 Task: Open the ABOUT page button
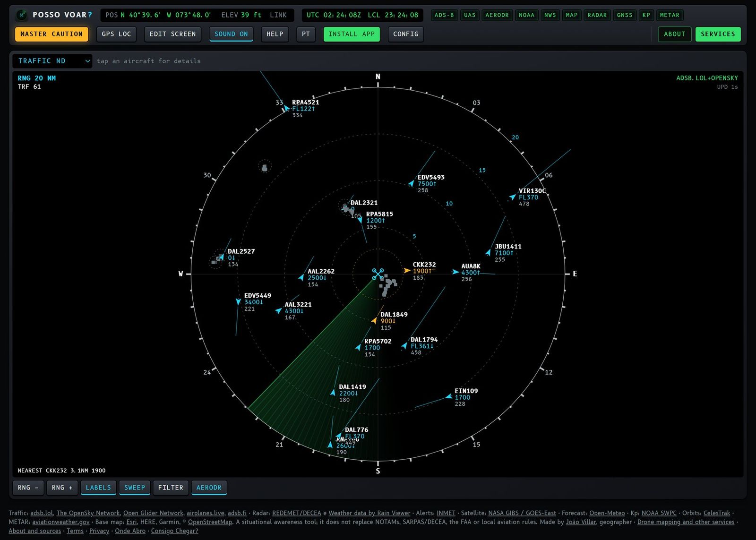[675, 34]
